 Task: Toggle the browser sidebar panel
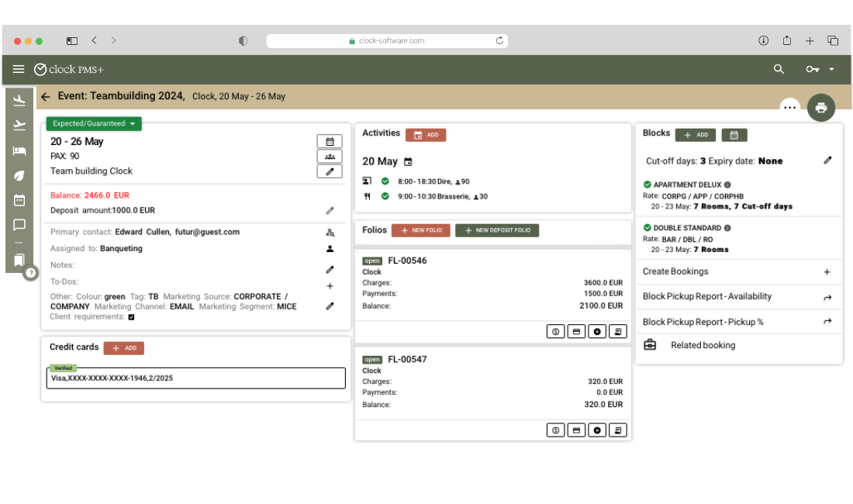coord(72,41)
